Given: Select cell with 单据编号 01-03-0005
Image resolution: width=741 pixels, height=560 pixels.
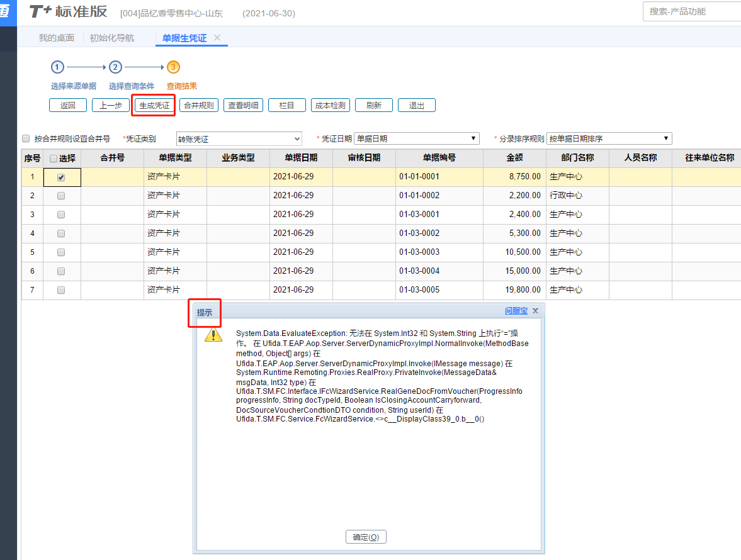Looking at the screenshot, I should (x=439, y=290).
